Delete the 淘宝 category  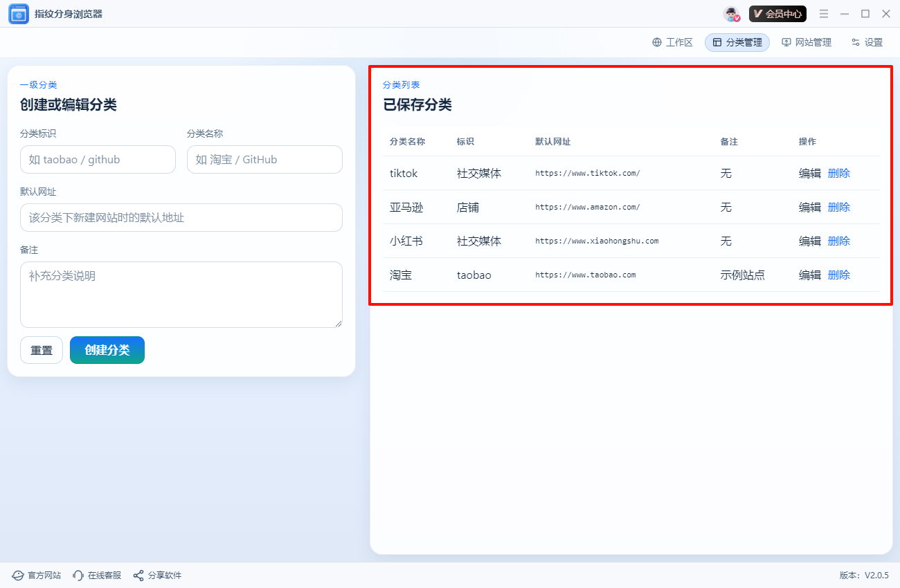point(839,275)
